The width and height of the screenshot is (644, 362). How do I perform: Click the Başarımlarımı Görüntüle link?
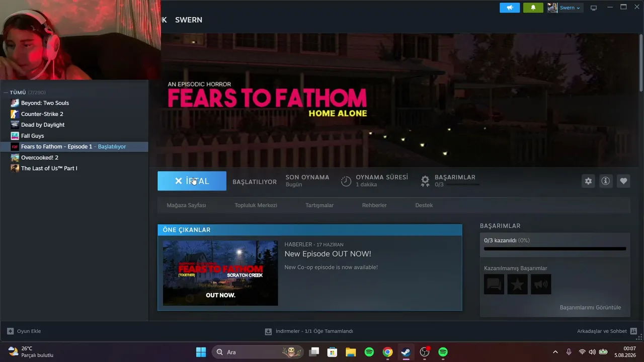click(590, 307)
